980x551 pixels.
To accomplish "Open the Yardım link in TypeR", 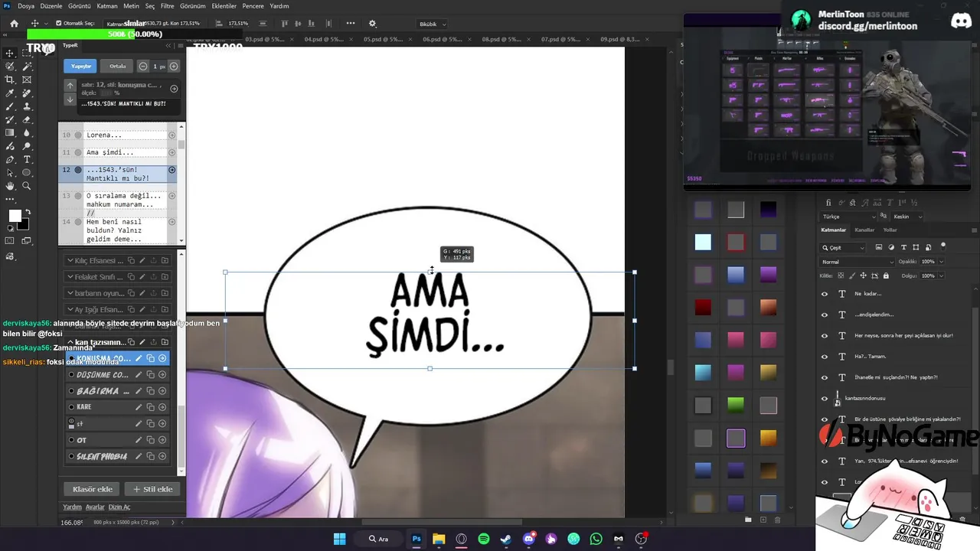I will coord(72,507).
